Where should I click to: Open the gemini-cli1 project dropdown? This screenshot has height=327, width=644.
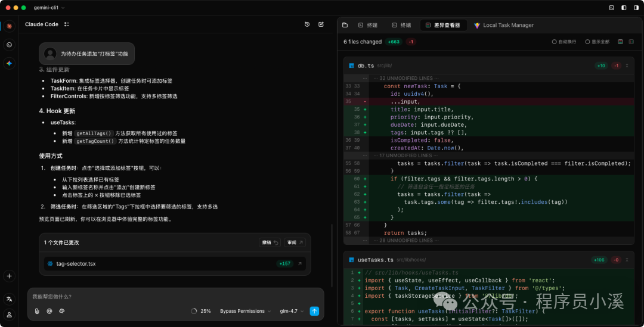pyautogui.click(x=49, y=8)
